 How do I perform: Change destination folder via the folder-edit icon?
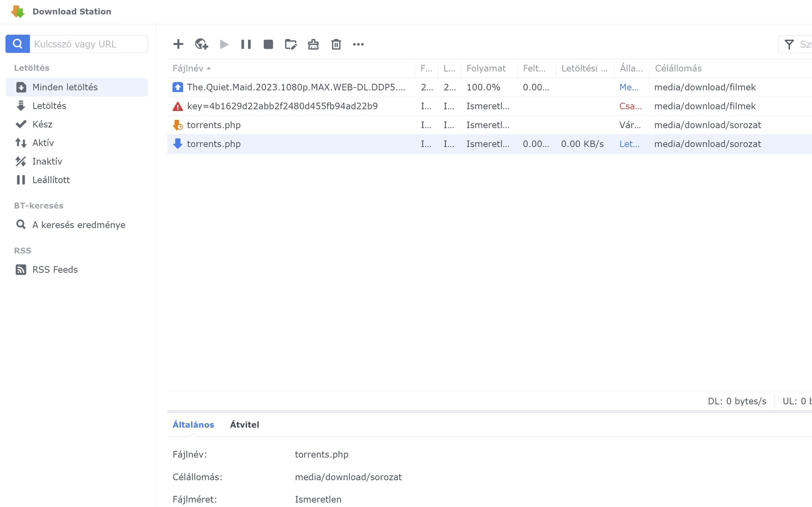click(291, 44)
